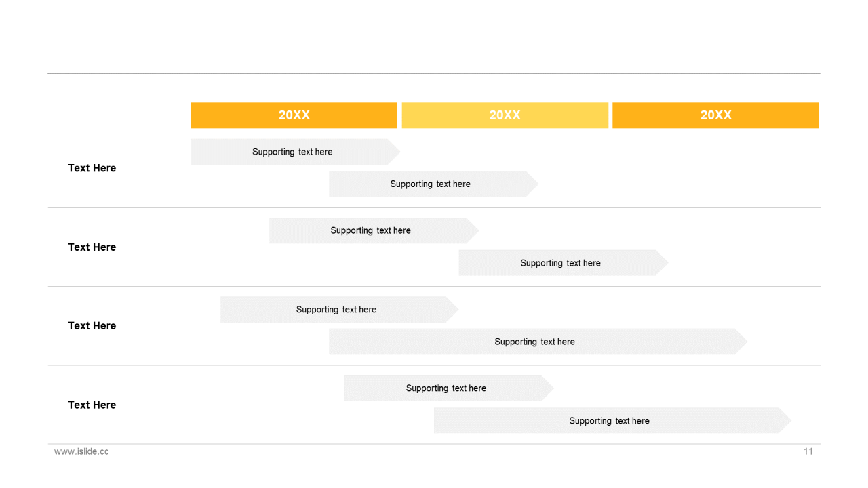Select the light yellow middle 20XX header

[x=505, y=115]
